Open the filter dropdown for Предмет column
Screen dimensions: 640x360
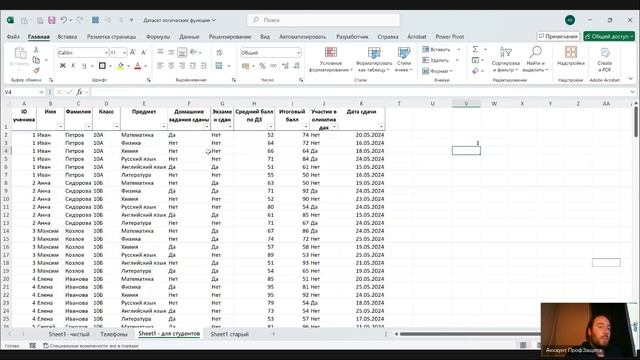point(164,127)
